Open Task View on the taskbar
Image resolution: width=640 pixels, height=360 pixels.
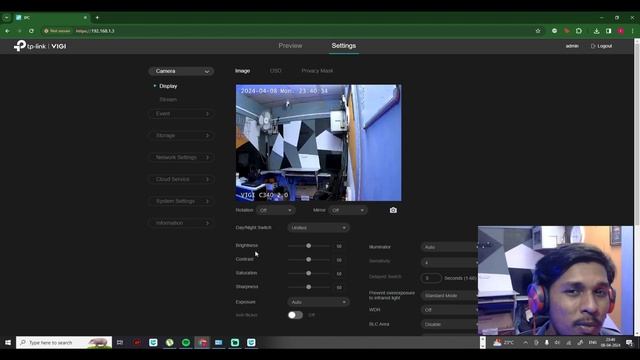click(120, 342)
